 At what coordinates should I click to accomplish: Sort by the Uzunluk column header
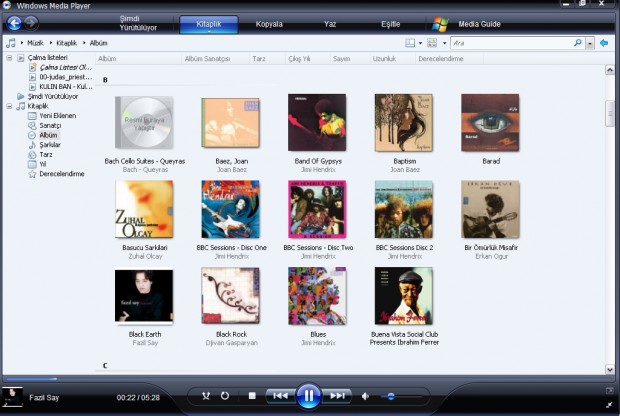click(x=384, y=59)
